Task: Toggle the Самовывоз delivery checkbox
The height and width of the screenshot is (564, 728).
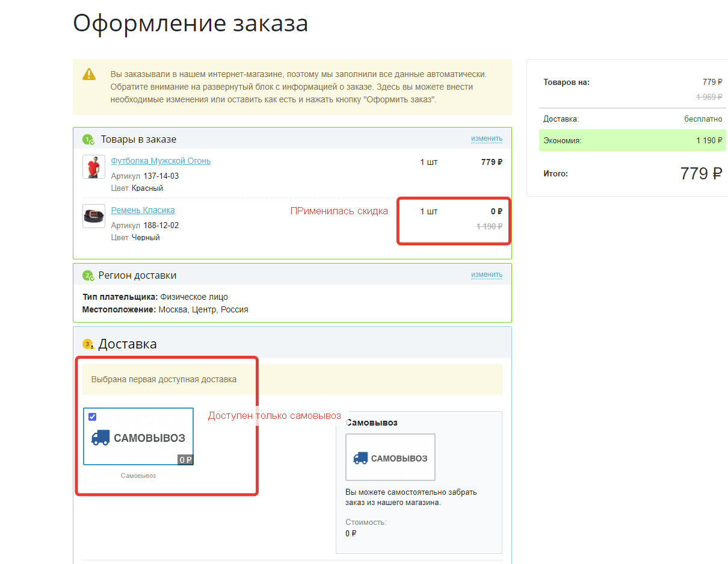Action: click(93, 417)
